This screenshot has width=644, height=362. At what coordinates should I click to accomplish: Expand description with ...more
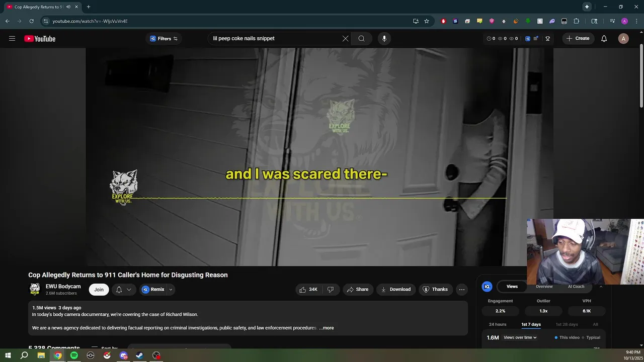pyautogui.click(x=327, y=328)
